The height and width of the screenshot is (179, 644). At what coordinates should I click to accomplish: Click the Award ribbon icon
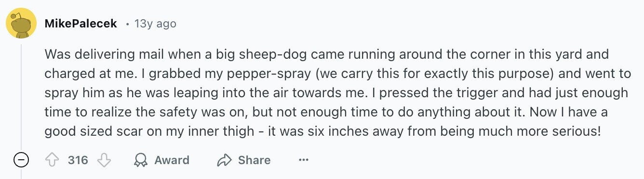(141, 160)
